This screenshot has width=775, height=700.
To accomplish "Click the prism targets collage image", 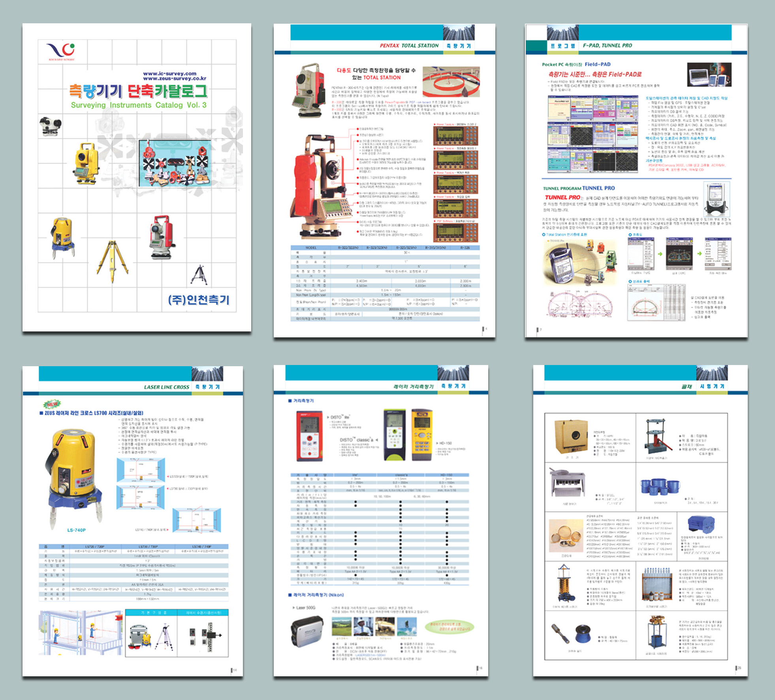I will [175, 163].
